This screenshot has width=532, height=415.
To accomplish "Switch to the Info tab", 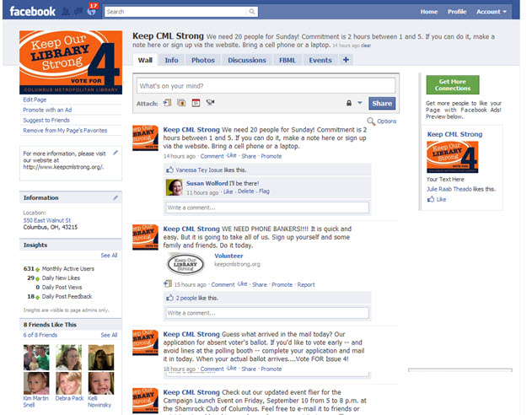I will coord(171,60).
